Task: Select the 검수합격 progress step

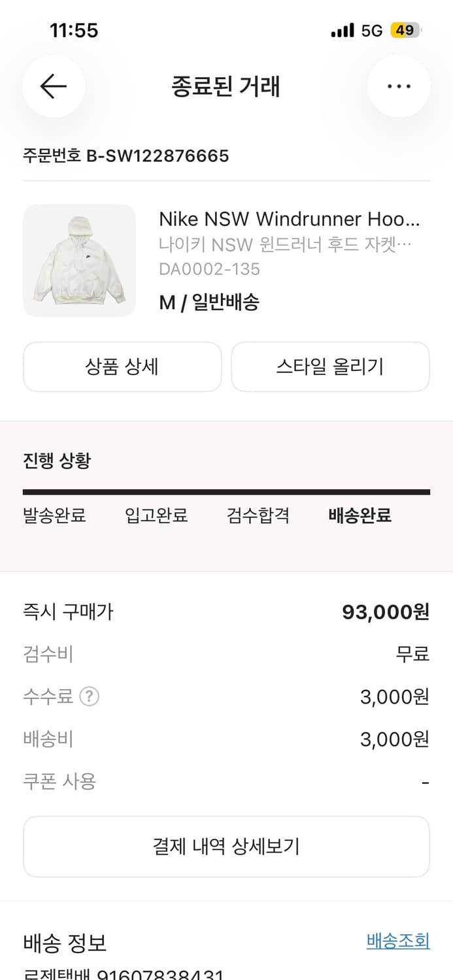Action: pyautogui.click(x=258, y=515)
